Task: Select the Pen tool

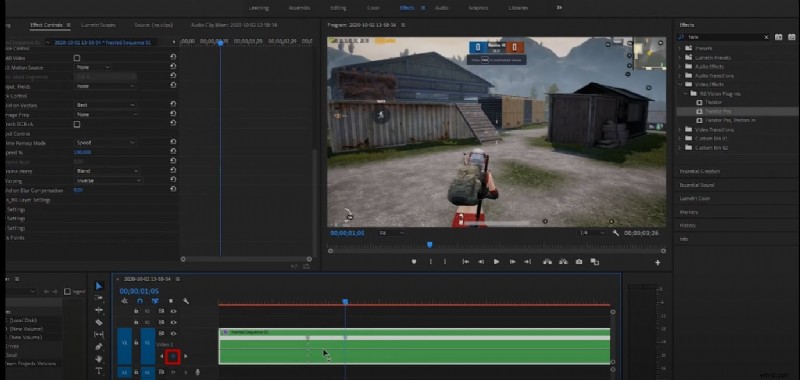Action: click(x=99, y=346)
